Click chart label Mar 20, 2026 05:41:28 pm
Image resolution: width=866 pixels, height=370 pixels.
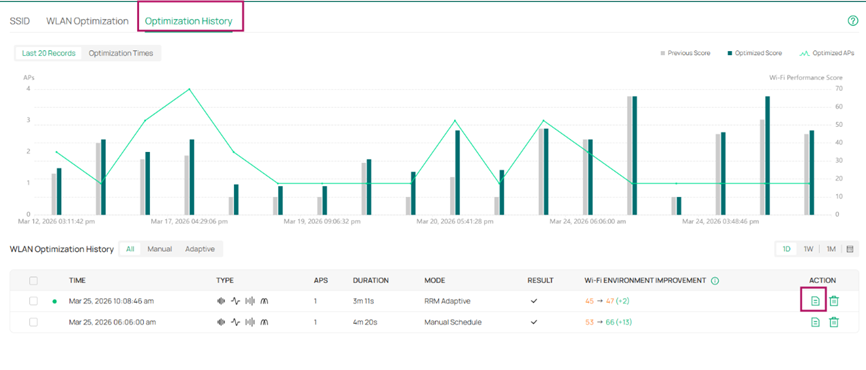click(455, 222)
